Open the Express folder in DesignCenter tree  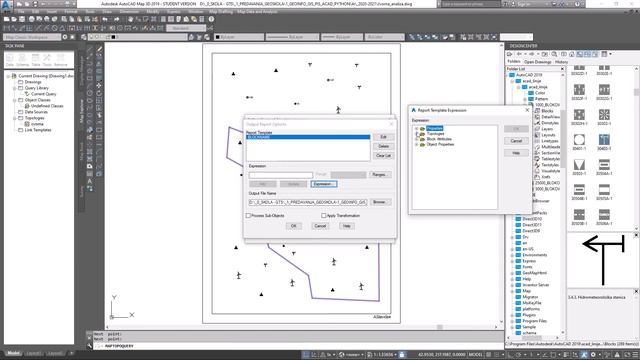[x=529, y=261]
